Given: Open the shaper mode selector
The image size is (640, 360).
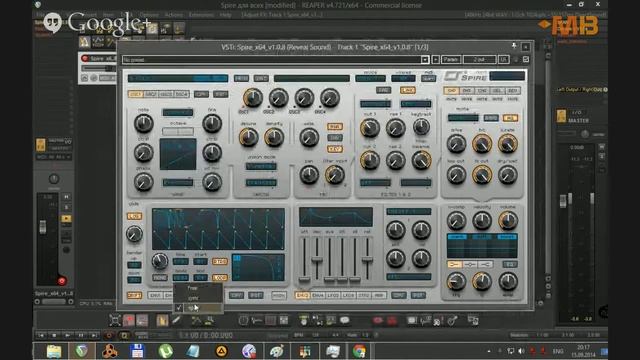Looking at the screenshot, I should click(463, 118).
